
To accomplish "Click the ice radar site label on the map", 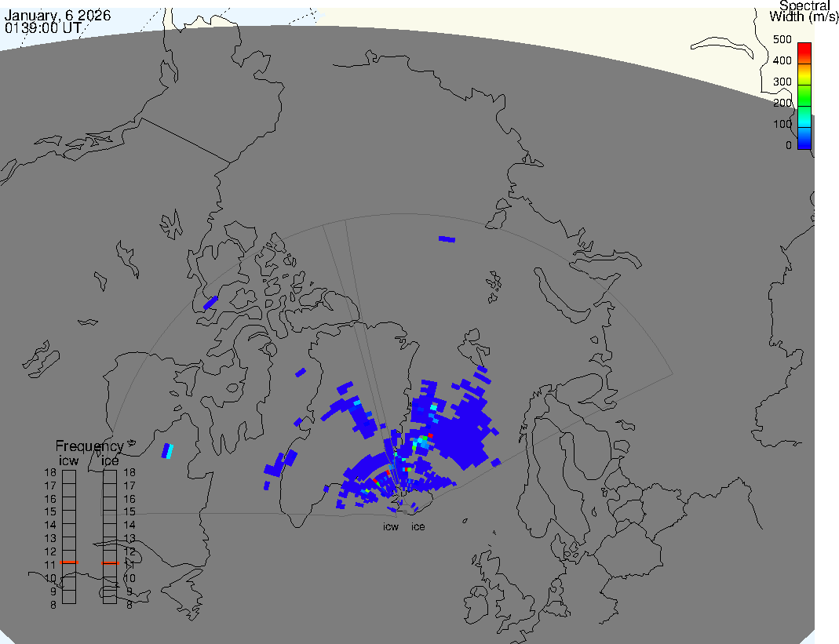I will pos(418,527).
